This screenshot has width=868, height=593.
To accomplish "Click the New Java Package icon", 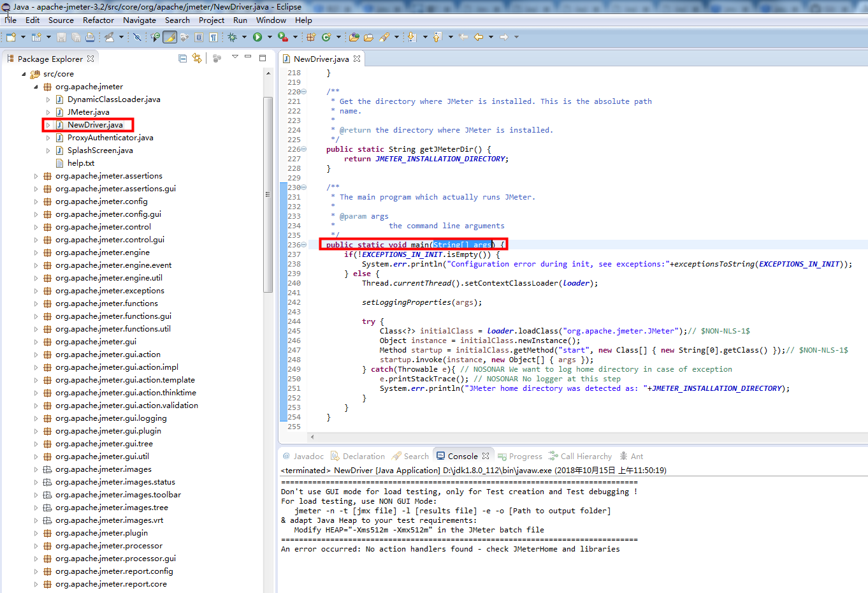I will point(310,37).
